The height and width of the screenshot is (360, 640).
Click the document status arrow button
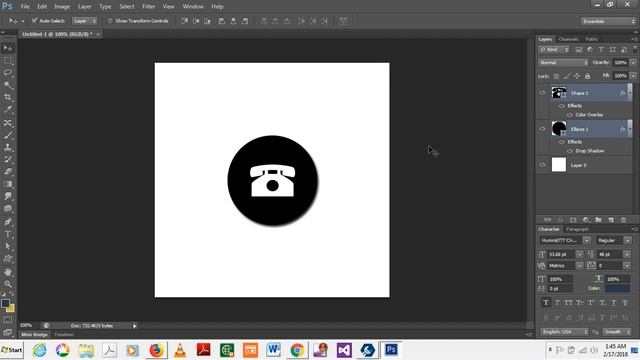(x=134, y=326)
